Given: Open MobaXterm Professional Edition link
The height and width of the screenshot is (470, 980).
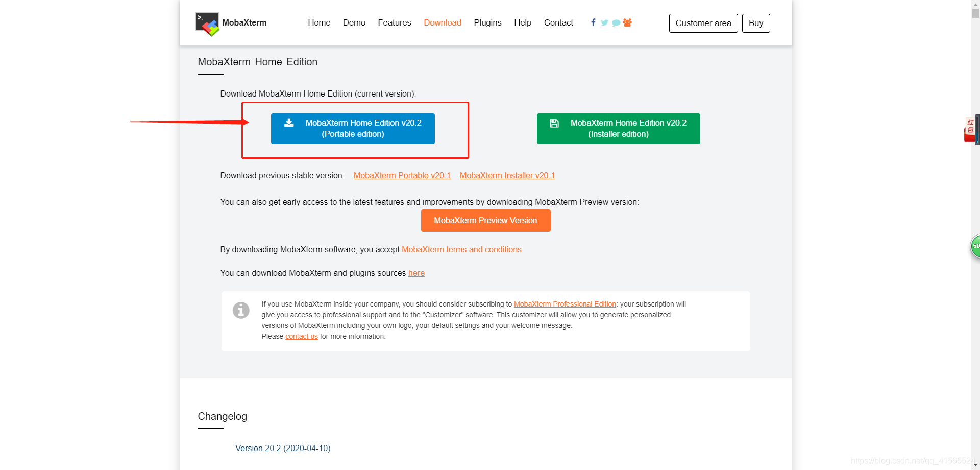Looking at the screenshot, I should click(x=565, y=304).
